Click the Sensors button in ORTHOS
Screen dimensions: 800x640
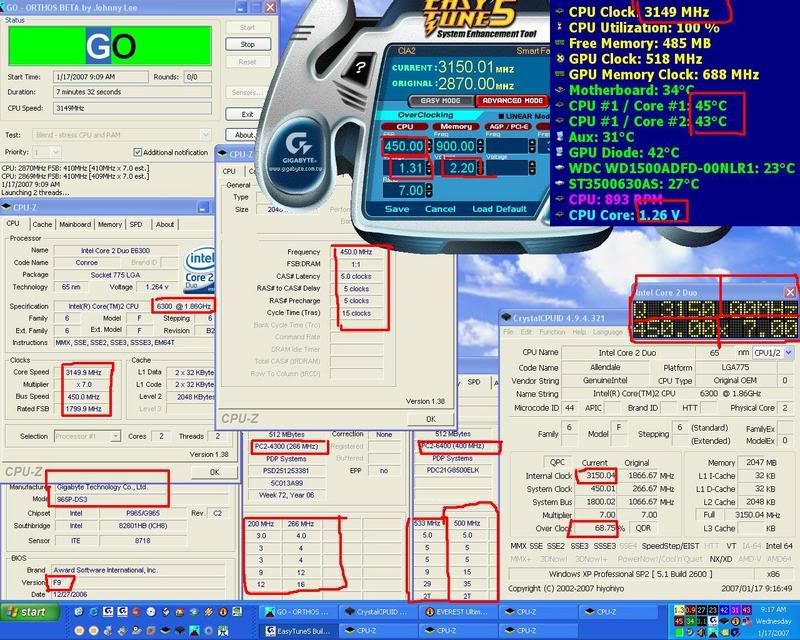point(247,92)
